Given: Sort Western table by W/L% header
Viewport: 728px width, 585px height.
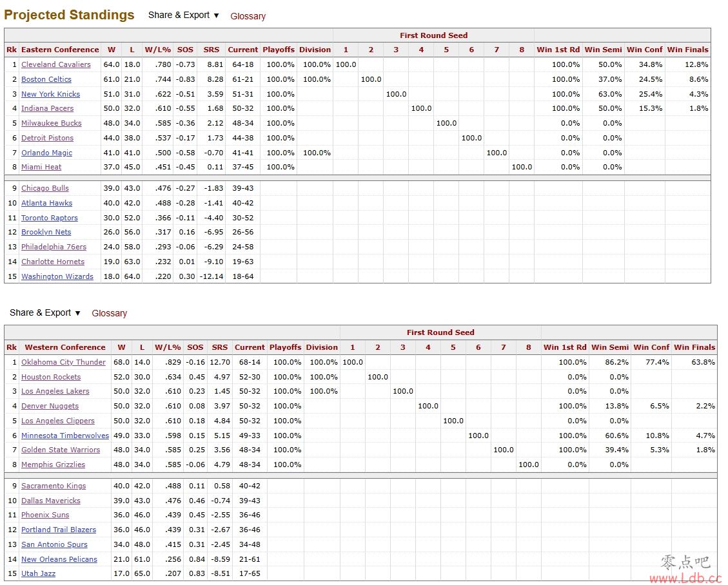Looking at the screenshot, I should pyautogui.click(x=168, y=347).
